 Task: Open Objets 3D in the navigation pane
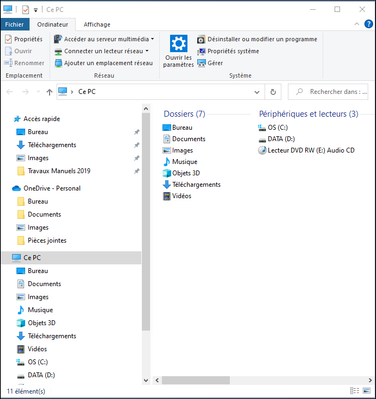[x=36, y=323]
